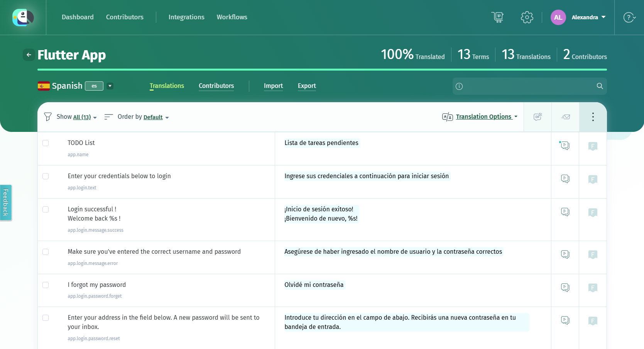Screen dimensions: 644x349
Task: Edit the Introduce tu dirección translation
Action: 406,322
